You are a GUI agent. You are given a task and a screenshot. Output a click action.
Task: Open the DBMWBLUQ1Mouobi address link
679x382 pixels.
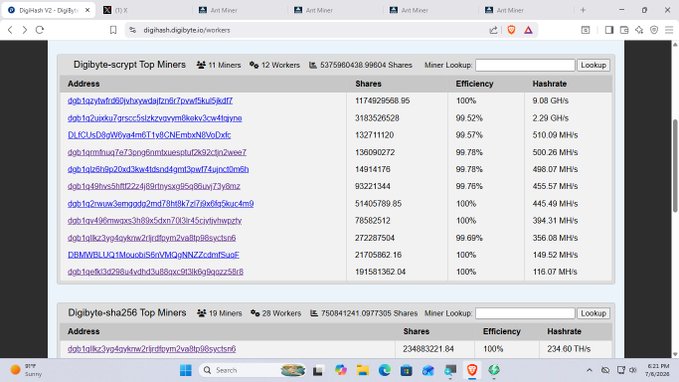[x=153, y=255]
